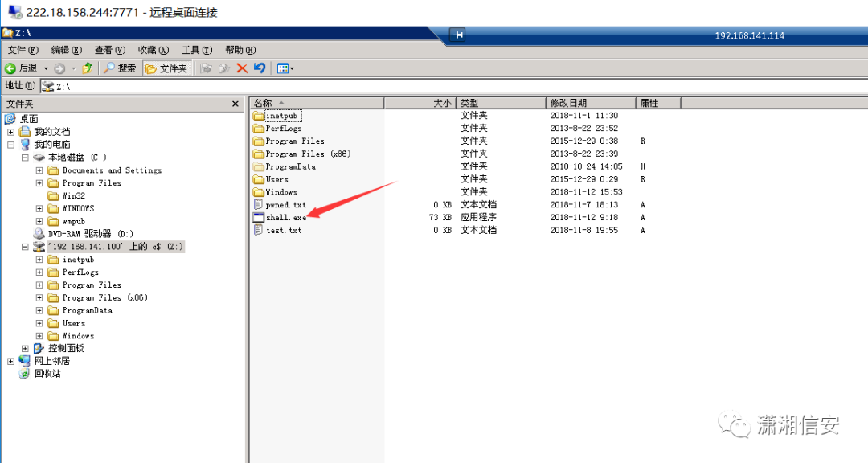
Task: Sort by 修改日期 column header
Action: tap(591, 103)
